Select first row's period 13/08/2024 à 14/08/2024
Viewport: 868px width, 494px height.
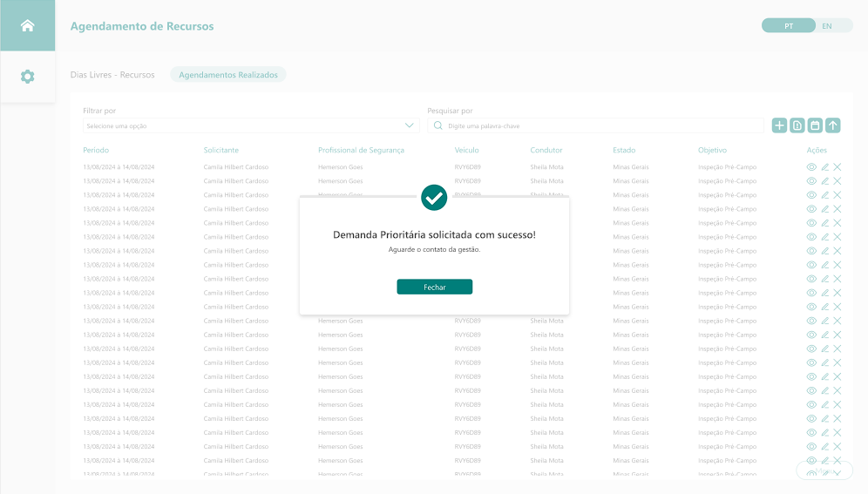(x=119, y=167)
